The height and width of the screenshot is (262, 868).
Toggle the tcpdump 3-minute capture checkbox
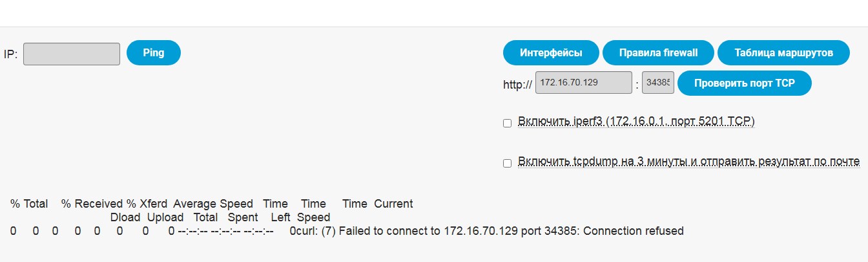click(x=507, y=163)
